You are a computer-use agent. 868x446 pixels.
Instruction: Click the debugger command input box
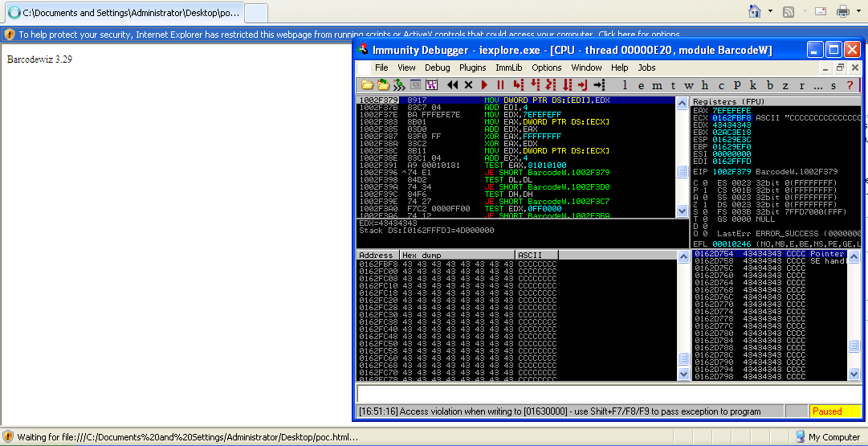609,394
